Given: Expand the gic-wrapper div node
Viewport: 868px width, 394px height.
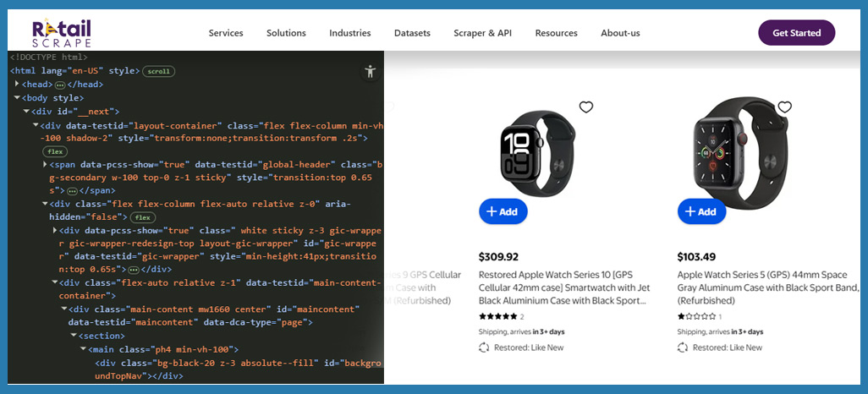Looking at the screenshot, I should point(54,230).
